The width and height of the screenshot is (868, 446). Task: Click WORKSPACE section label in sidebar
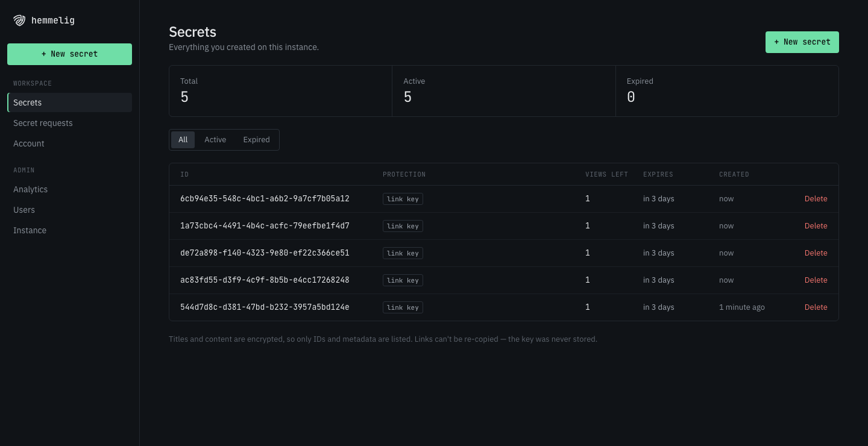click(33, 83)
